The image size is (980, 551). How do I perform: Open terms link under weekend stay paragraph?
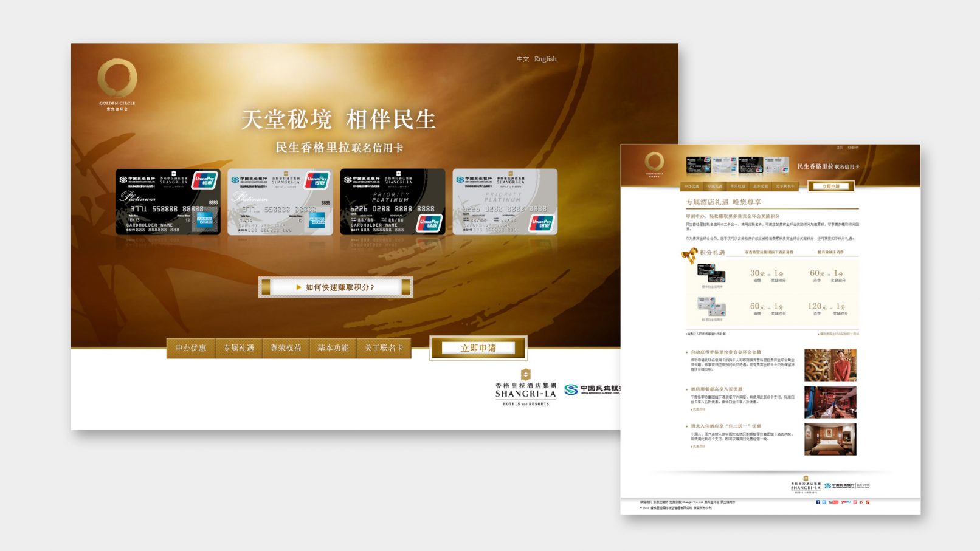pos(698,447)
